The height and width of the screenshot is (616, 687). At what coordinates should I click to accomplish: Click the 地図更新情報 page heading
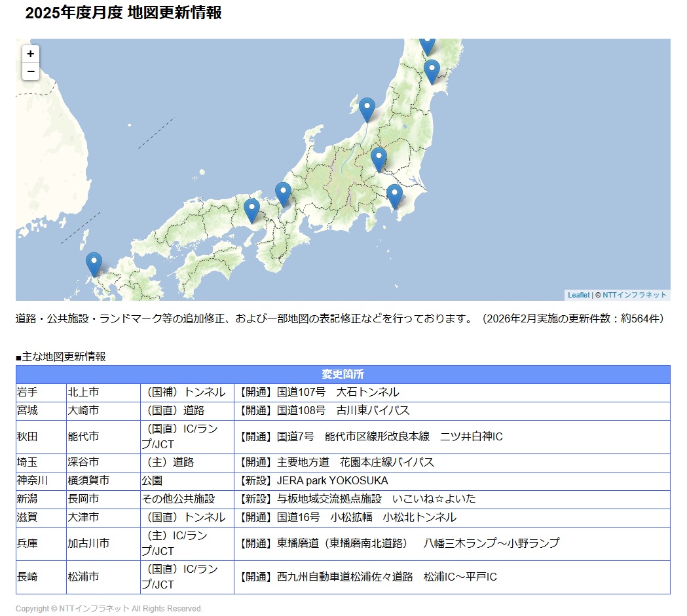[123, 12]
